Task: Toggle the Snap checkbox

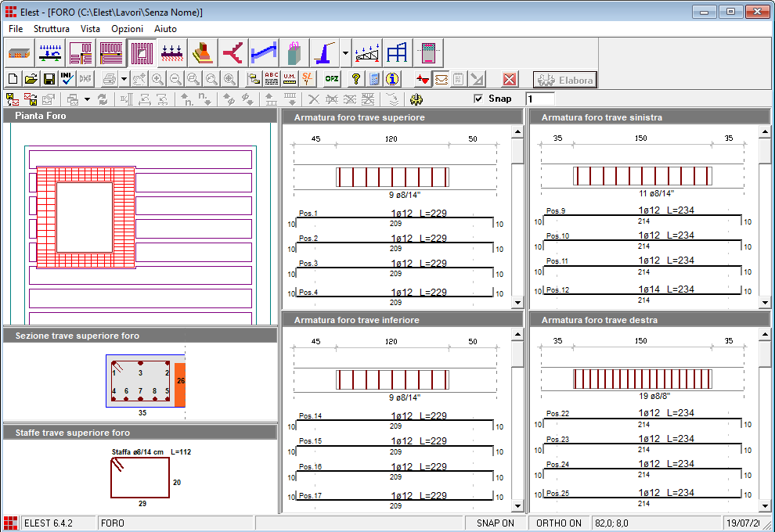Action: [479, 99]
